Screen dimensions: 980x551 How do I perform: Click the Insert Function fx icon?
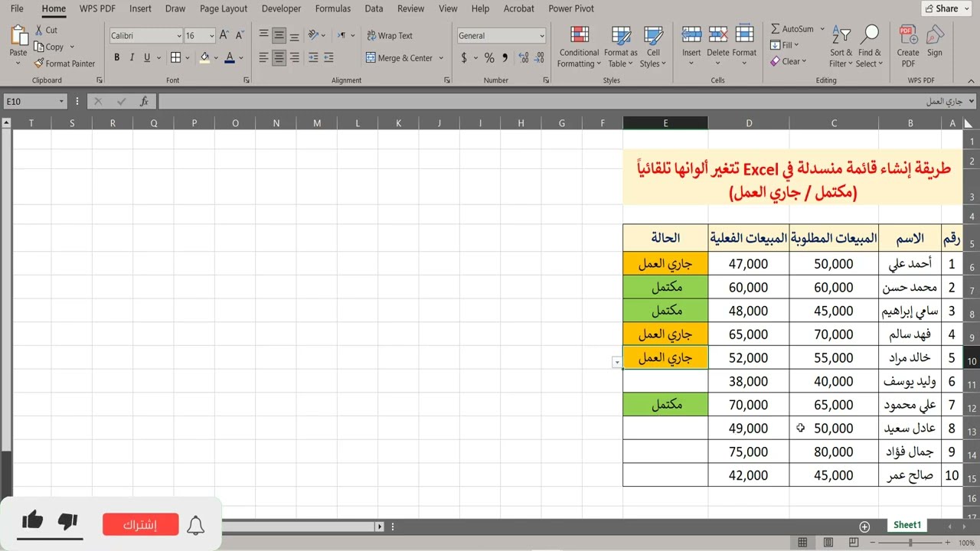144,101
